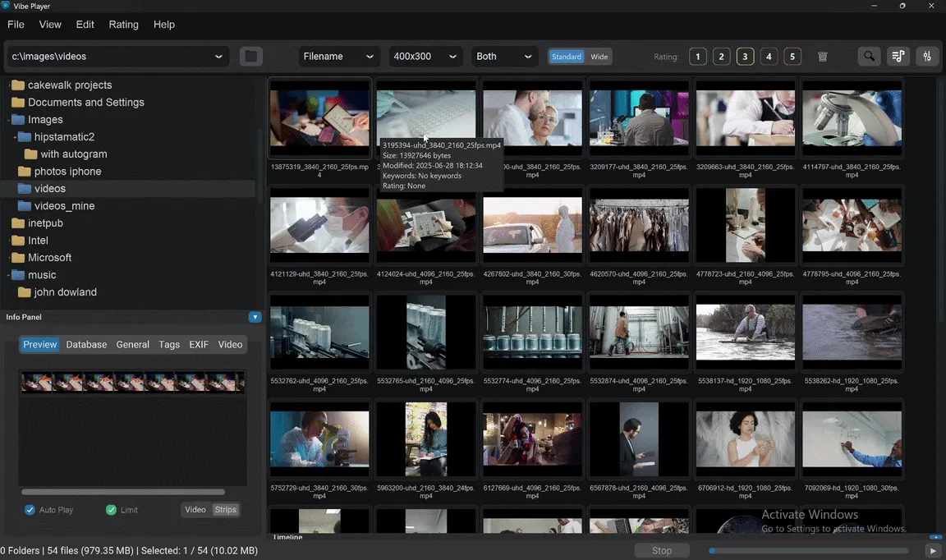Viewport: 946px width, 560px height.
Task: Open the Edit menu
Action: 85,25
